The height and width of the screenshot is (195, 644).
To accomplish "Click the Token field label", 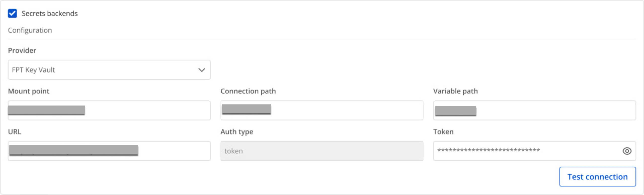I will pyautogui.click(x=443, y=132).
